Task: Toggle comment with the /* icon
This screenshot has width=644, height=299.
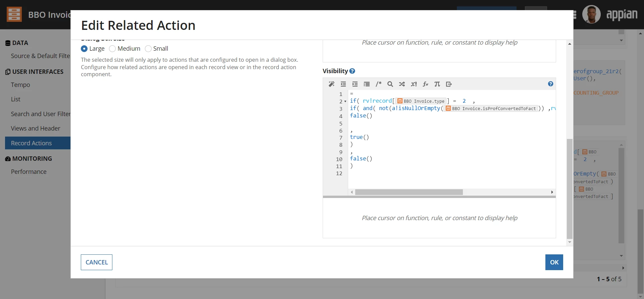Action: (378, 84)
